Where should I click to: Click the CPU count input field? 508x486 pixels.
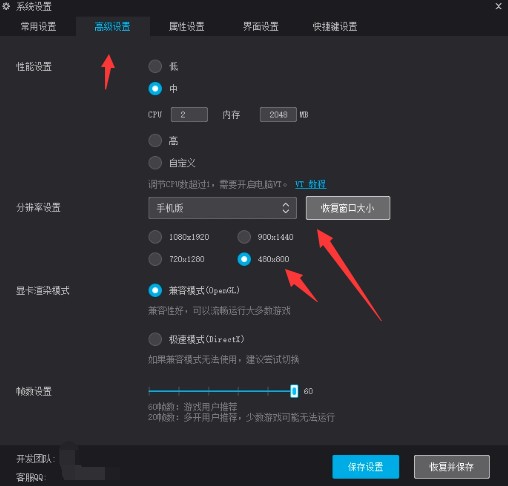[x=189, y=115]
